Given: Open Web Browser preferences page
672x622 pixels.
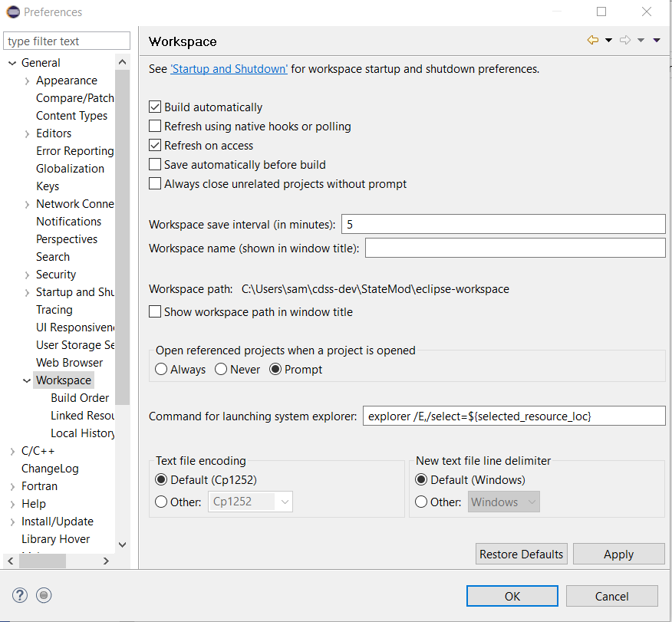Looking at the screenshot, I should (x=70, y=363).
